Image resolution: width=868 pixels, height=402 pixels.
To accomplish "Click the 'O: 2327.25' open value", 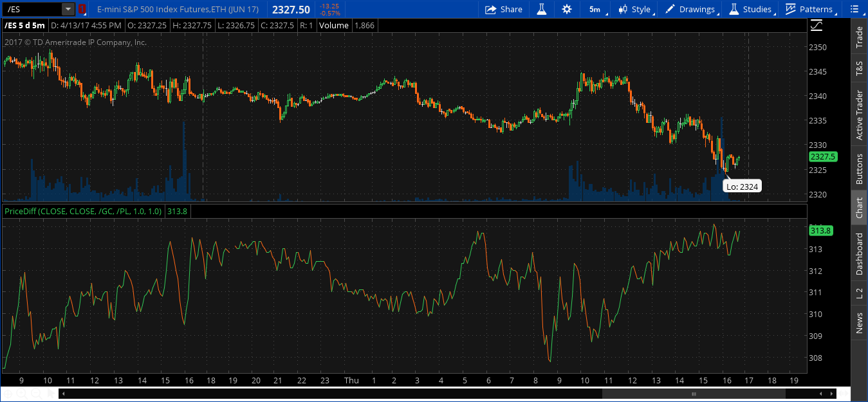I will (145, 26).
